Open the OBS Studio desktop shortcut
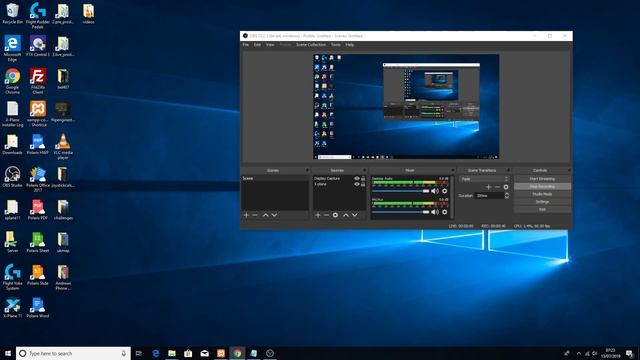The width and height of the screenshot is (640, 360). coord(12,177)
